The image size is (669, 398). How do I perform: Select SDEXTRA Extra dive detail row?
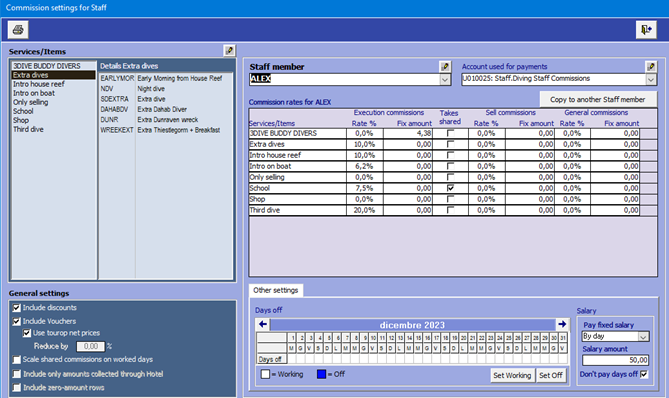166,99
